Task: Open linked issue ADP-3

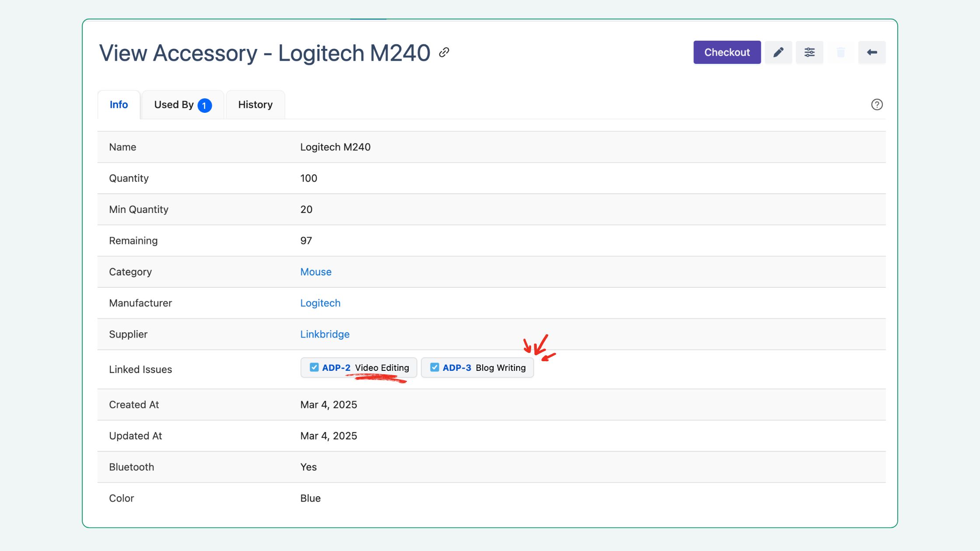Action: (x=456, y=367)
